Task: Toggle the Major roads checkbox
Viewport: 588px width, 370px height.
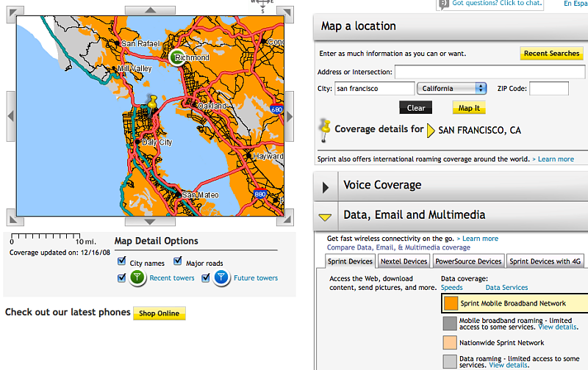Action: coord(178,261)
